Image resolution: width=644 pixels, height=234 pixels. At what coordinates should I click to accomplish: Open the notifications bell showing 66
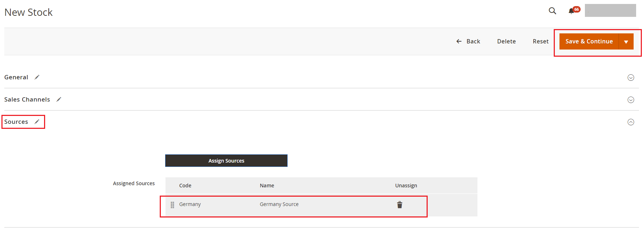pyautogui.click(x=572, y=11)
